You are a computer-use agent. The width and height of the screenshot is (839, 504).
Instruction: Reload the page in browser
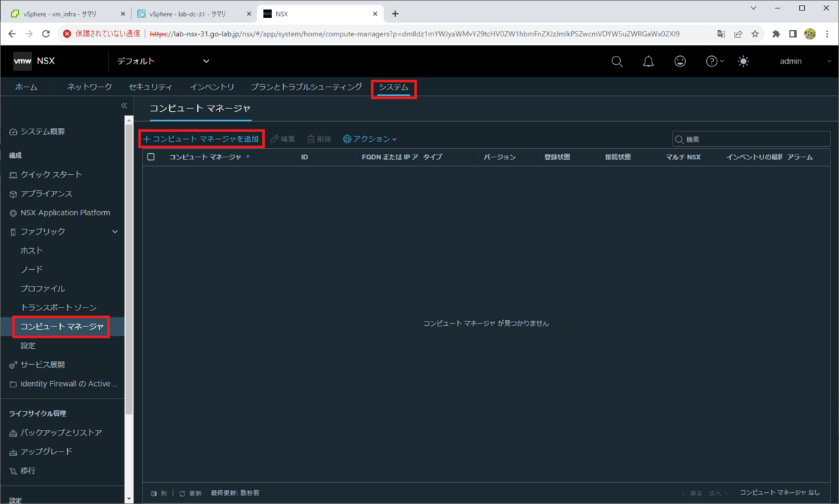tap(46, 34)
